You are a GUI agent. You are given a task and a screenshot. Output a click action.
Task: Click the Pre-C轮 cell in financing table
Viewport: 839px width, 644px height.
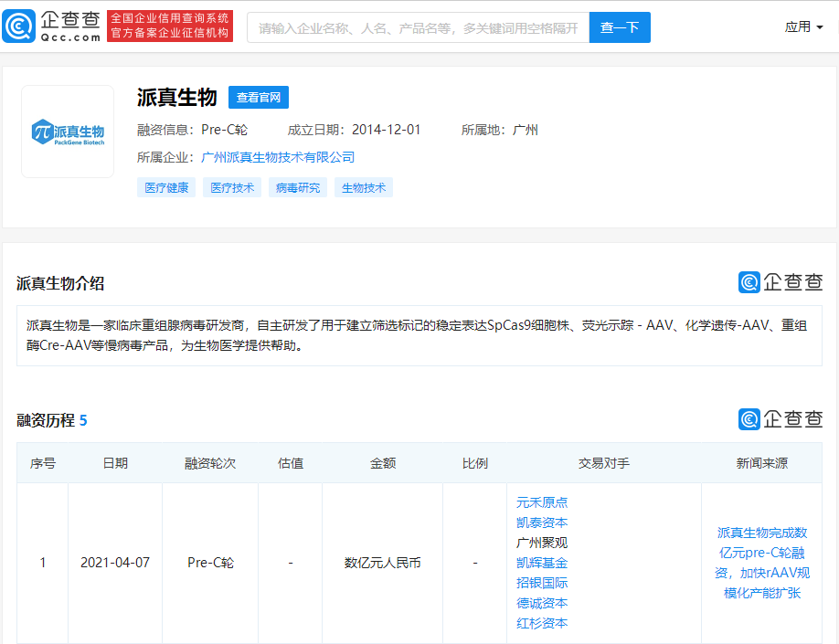[211, 563]
